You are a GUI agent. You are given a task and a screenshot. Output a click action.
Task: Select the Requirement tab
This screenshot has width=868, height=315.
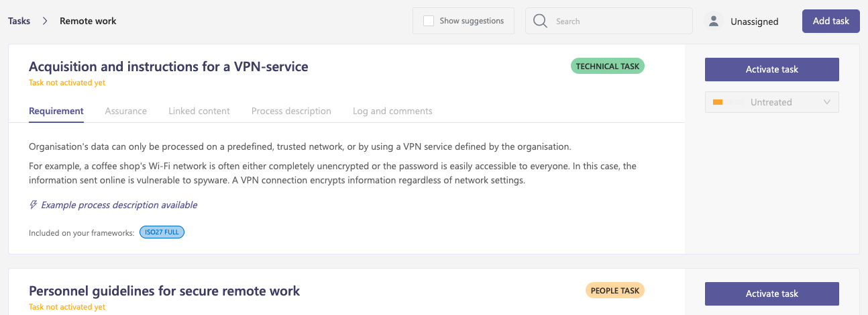click(x=56, y=111)
